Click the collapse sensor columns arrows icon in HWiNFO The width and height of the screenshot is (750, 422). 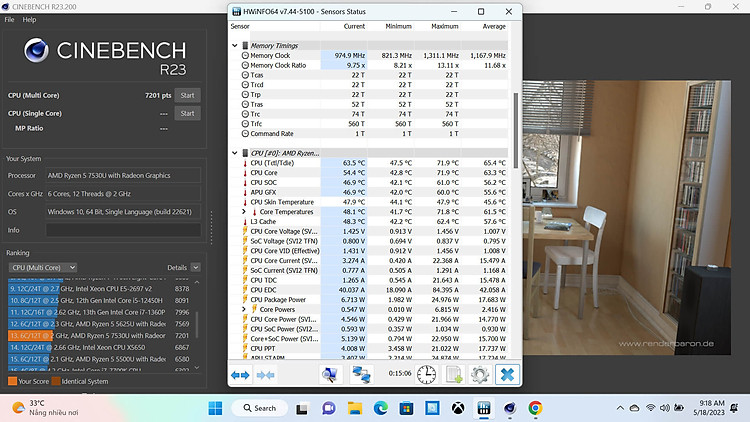pos(265,375)
